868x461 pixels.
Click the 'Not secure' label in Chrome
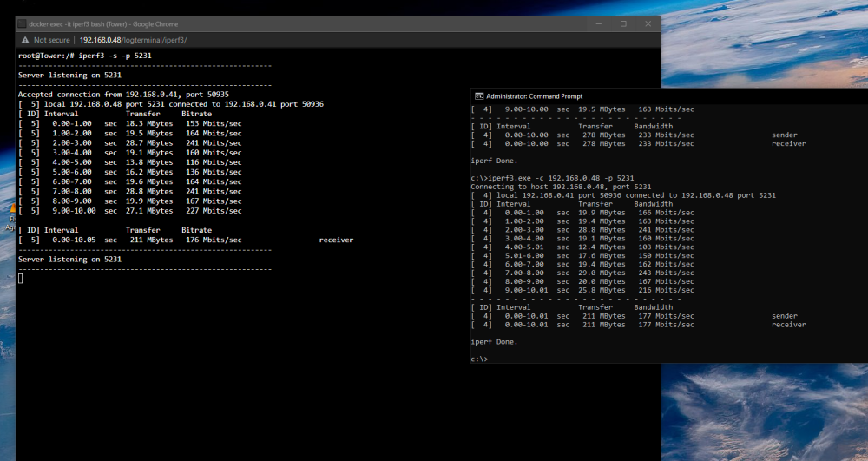pos(51,40)
